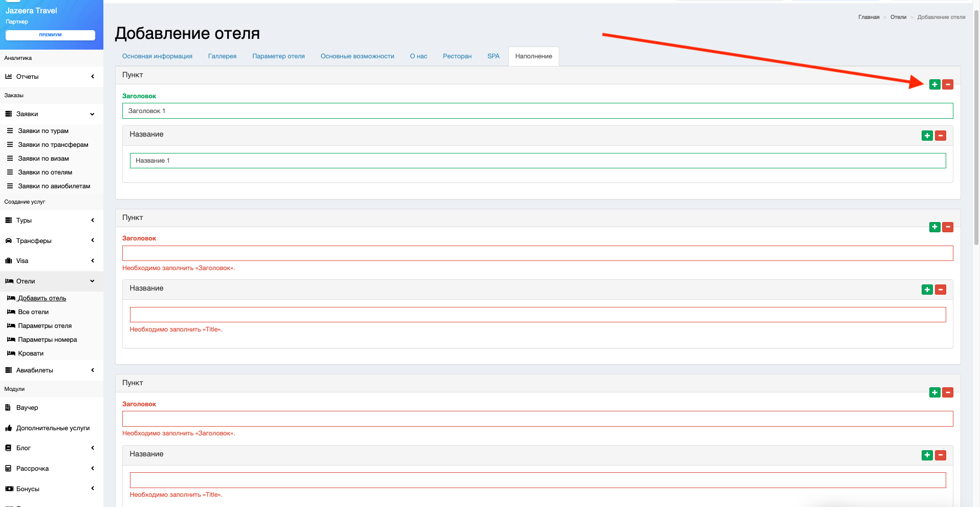Open Основная информация tab
980x507 pixels.
[157, 56]
